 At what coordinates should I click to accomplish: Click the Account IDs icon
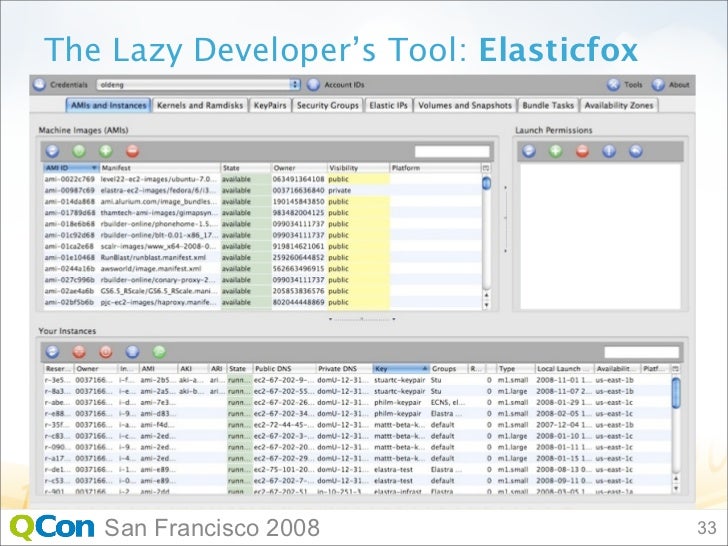[x=314, y=84]
